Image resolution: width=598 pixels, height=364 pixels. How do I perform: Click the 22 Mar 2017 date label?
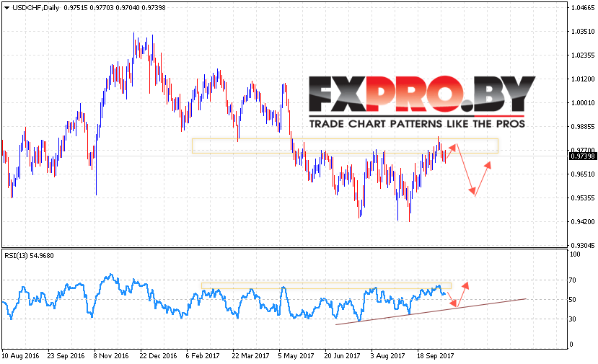tap(250, 355)
